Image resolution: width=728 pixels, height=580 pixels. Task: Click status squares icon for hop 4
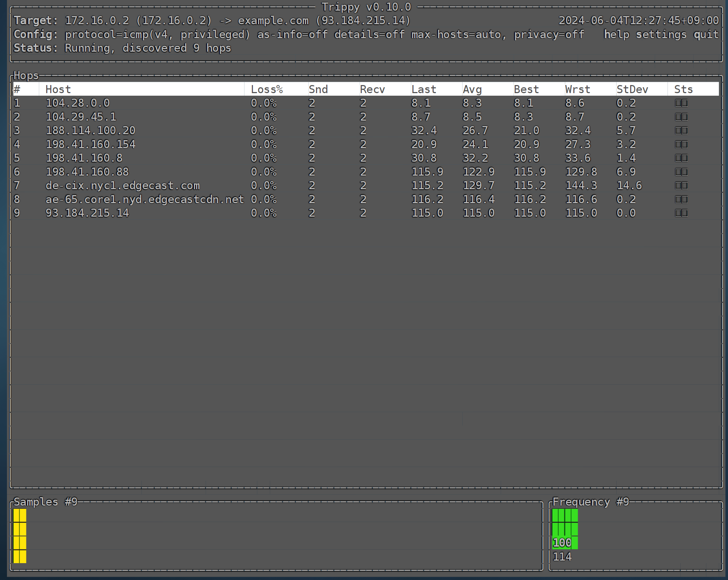(x=681, y=144)
